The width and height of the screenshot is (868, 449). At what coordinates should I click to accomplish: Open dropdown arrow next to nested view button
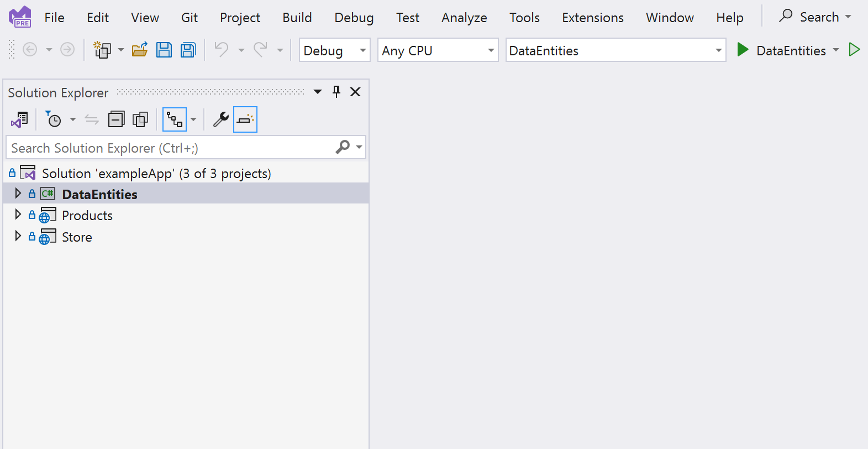point(193,119)
